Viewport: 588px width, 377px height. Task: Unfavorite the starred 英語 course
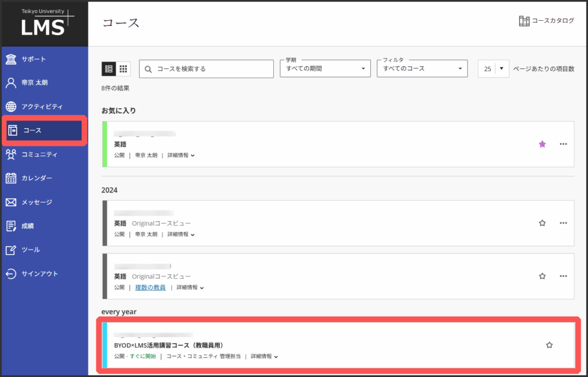tap(542, 144)
